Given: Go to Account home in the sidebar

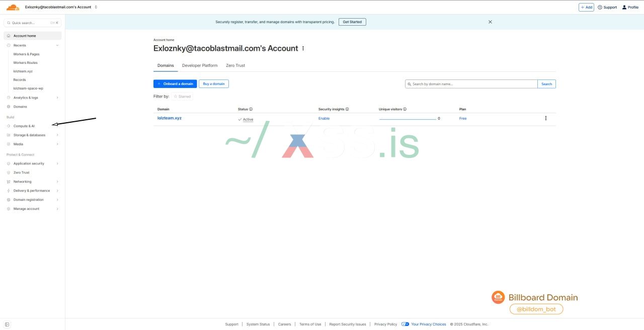Looking at the screenshot, I should pyautogui.click(x=33, y=36).
